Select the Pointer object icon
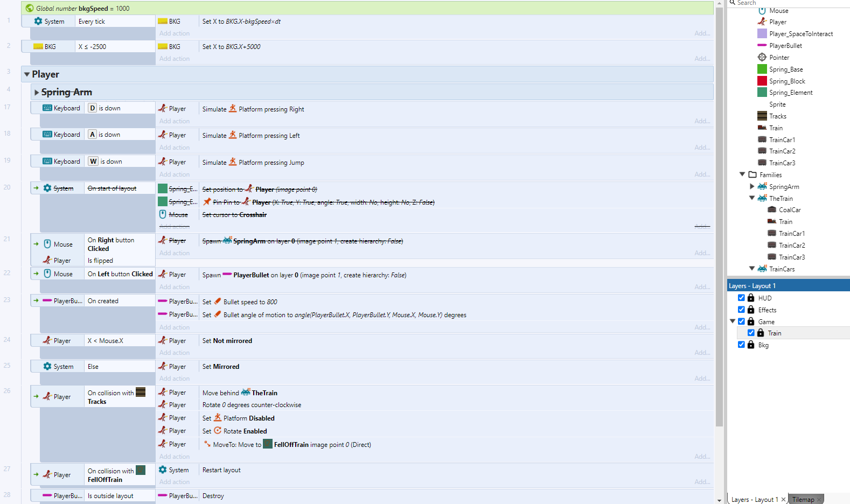This screenshot has height=504, width=850. [762, 58]
